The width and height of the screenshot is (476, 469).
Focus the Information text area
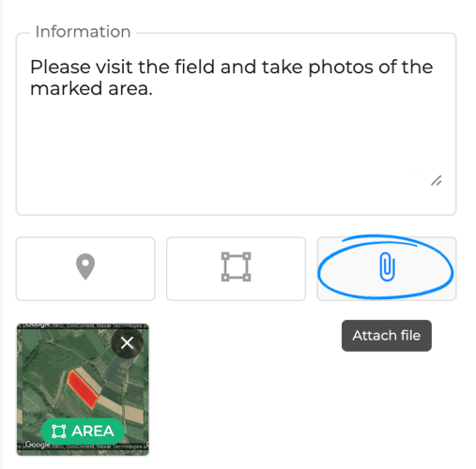[x=236, y=124]
